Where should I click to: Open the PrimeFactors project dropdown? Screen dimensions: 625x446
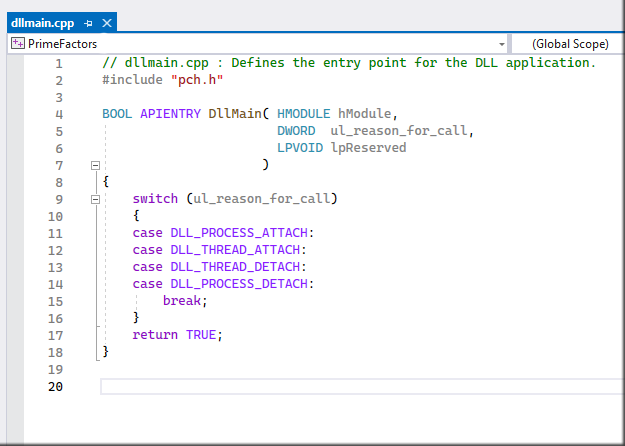click(x=502, y=44)
